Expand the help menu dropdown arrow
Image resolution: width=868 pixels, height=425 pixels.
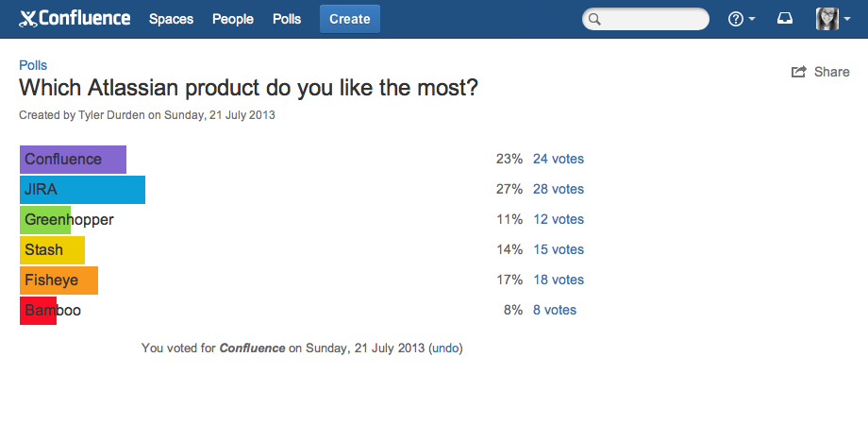pyautogui.click(x=752, y=20)
